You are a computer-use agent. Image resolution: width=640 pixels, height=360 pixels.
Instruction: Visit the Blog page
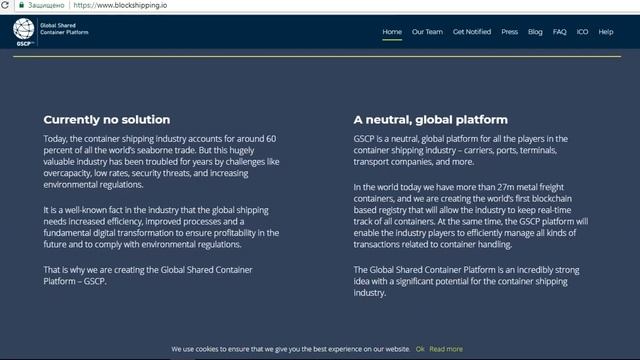point(535,32)
